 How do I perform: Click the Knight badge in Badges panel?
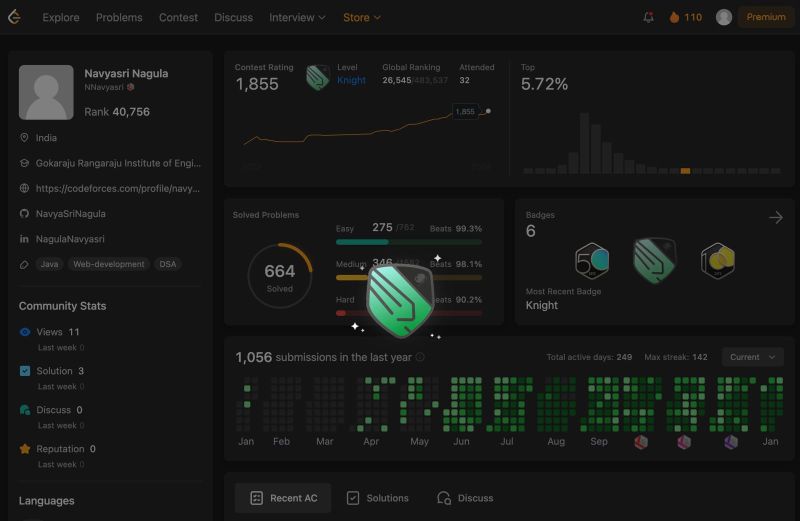(x=655, y=261)
